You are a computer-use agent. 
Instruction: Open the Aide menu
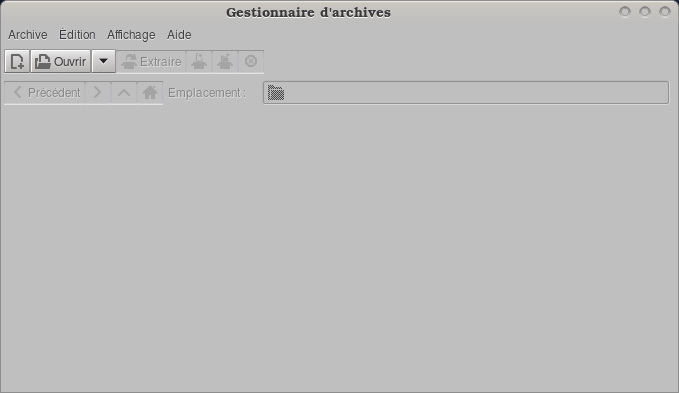[x=179, y=35]
